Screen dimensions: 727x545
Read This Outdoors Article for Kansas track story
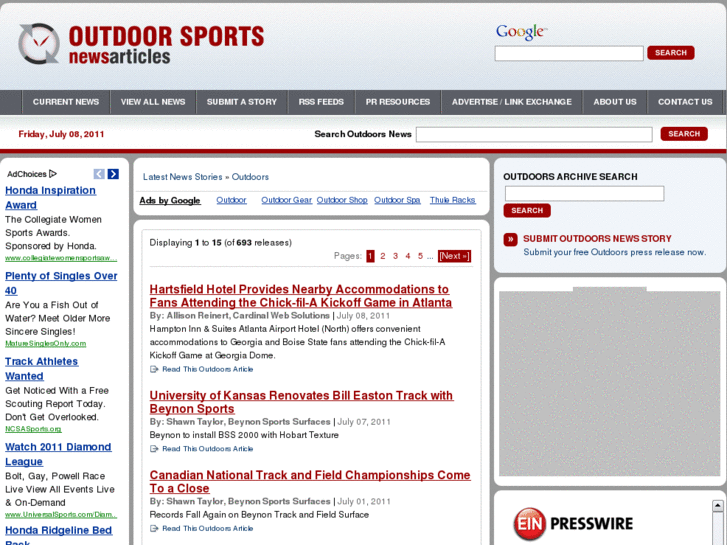click(x=208, y=449)
